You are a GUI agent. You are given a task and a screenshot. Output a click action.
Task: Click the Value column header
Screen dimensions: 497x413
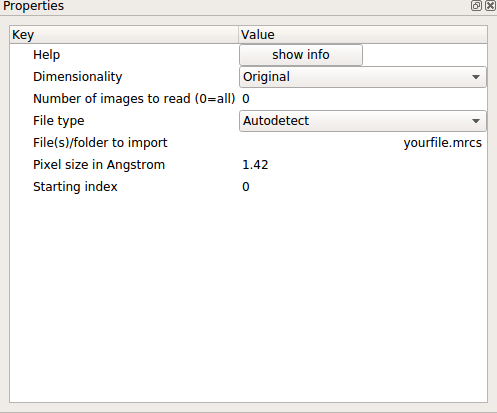pos(363,35)
